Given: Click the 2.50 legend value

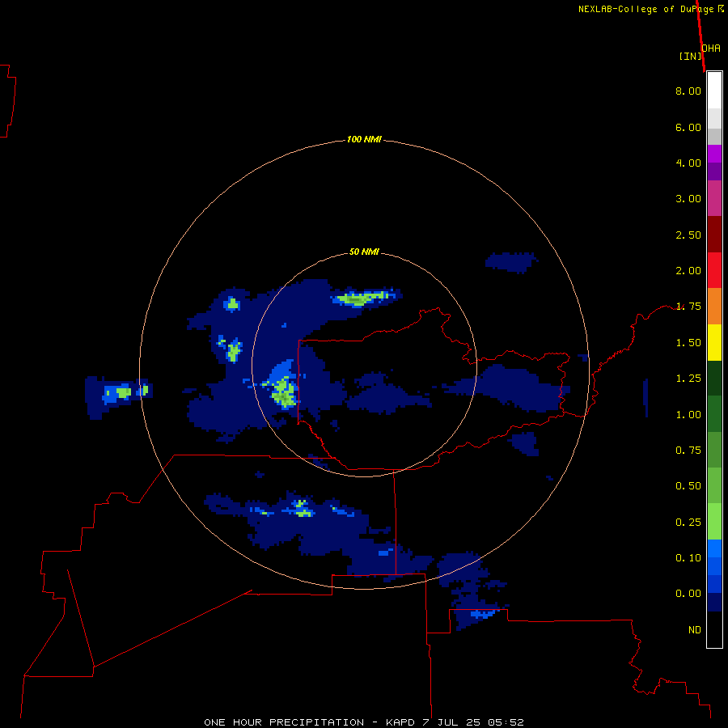Looking at the screenshot, I should coord(688,235).
